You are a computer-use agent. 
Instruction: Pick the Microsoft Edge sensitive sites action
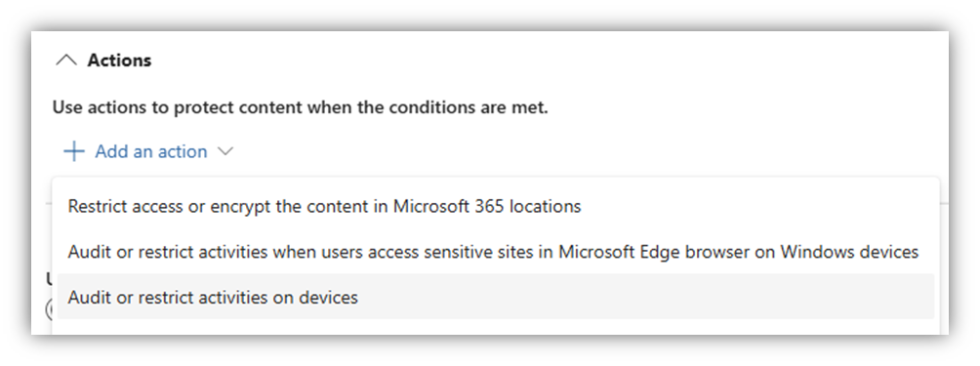[498, 252]
